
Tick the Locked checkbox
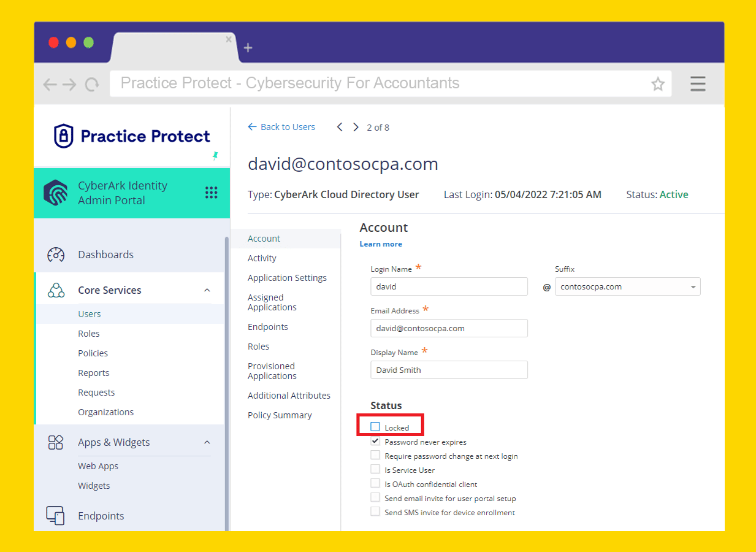coord(375,427)
